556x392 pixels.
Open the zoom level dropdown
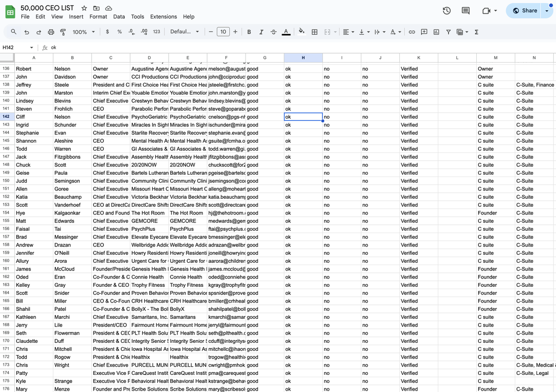[x=82, y=32]
